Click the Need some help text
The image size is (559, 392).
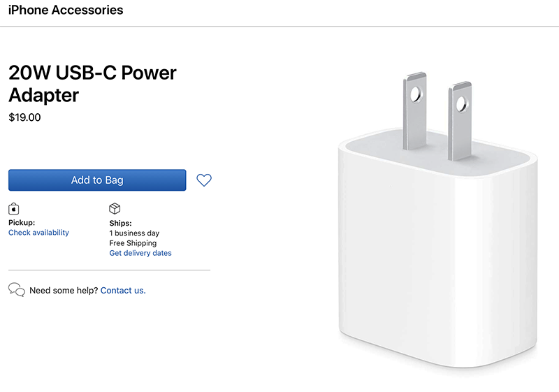[x=64, y=291]
